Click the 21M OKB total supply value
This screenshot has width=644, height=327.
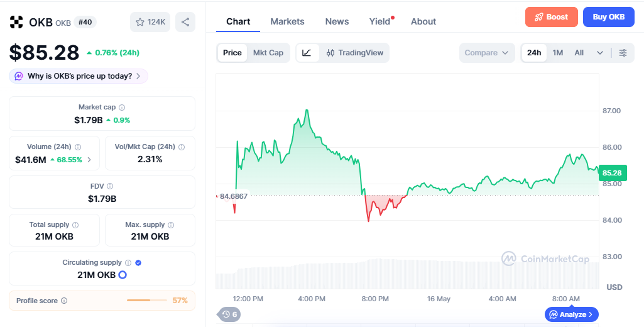pyautogui.click(x=54, y=236)
